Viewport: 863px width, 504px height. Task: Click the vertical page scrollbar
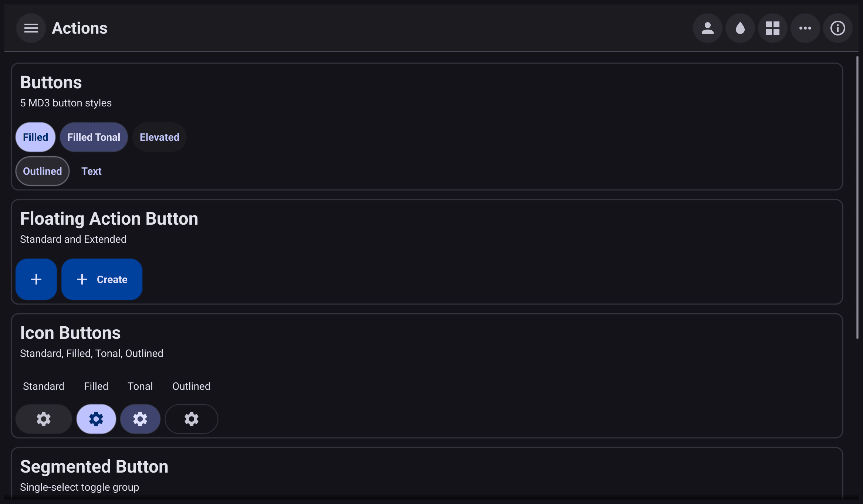pos(857,197)
